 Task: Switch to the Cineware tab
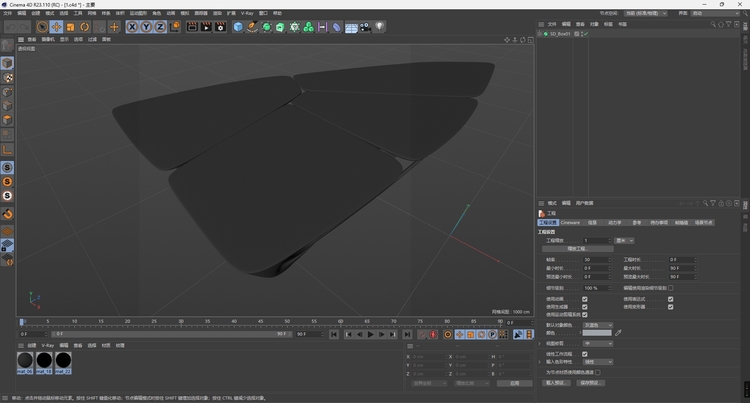570,222
